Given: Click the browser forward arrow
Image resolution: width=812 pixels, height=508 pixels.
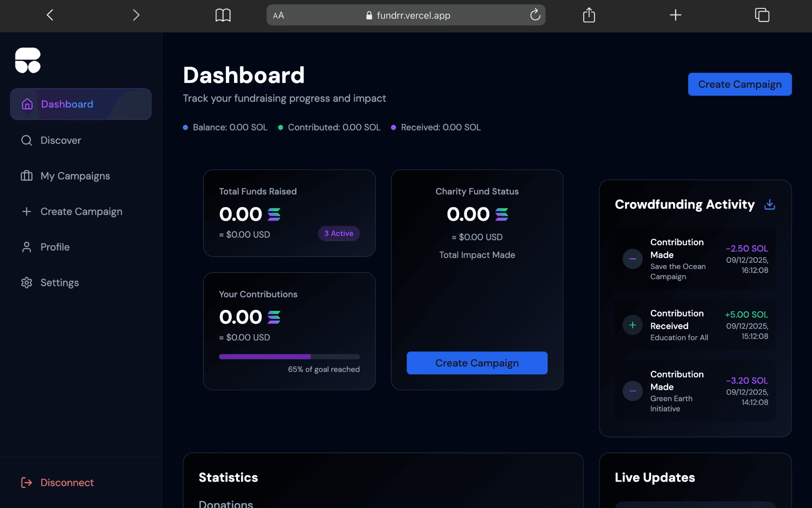Looking at the screenshot, I should click(x=136, y=15).
